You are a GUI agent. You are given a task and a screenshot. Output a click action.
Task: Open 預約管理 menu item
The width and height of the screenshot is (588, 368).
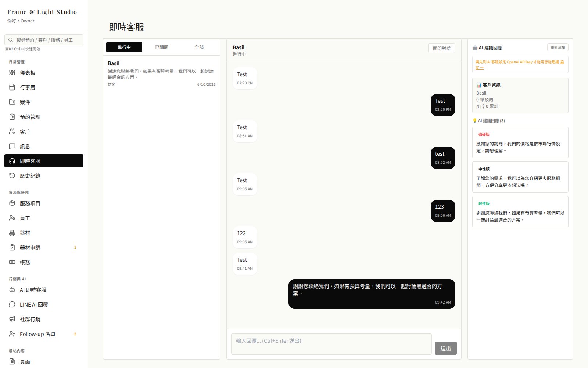click(x=44, y=117)
